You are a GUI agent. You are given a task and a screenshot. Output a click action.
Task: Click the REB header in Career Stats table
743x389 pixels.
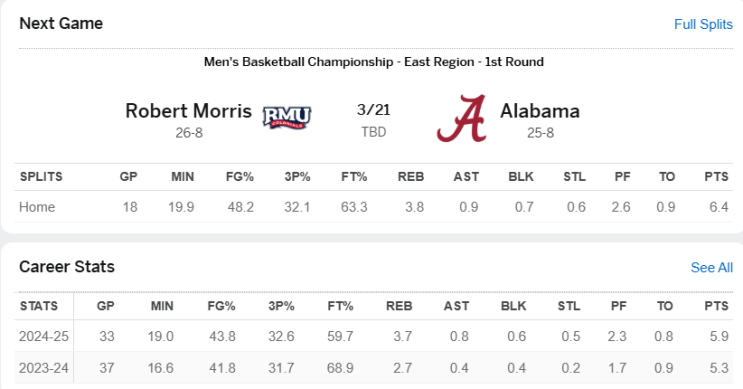[x=399, y=306]
